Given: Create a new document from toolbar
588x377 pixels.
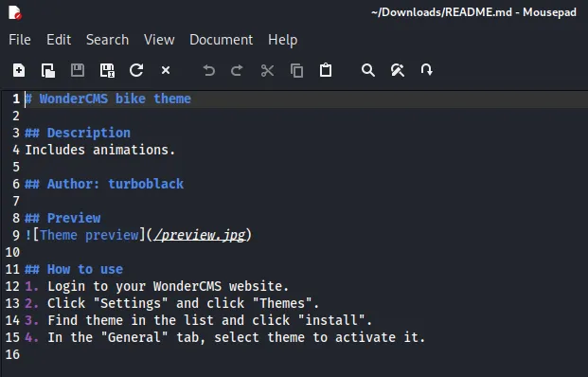Looking at the screenshot, I should pos(19,70).
